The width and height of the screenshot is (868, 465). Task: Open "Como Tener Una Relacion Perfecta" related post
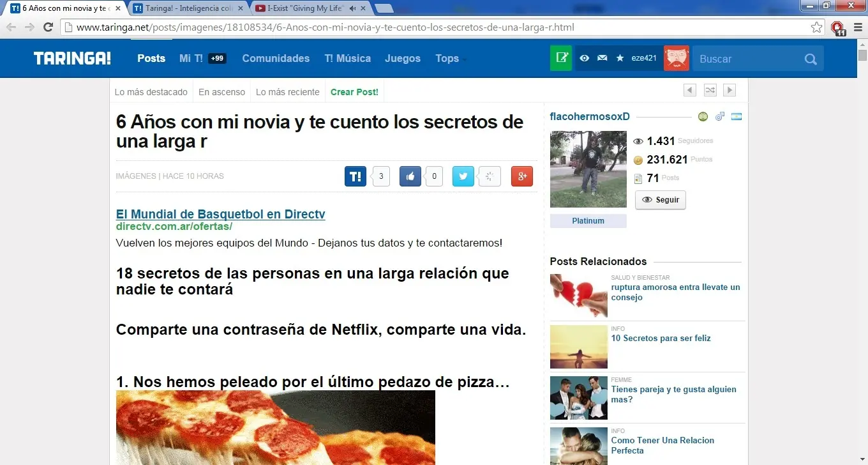(x=663, y=446)
